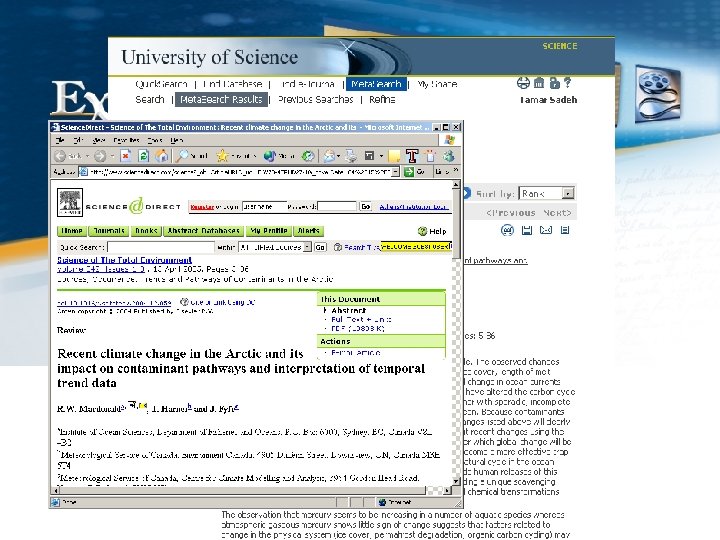Switch to the ScienceDirect Home tab
The width and height of the screenshot is (720, 540).
click(x=72, y=231)
